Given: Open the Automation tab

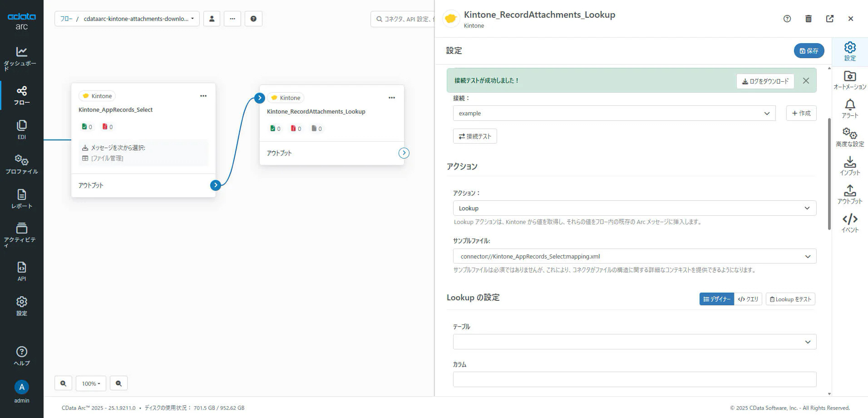Looking at the screenshot, I should [849, 80].
